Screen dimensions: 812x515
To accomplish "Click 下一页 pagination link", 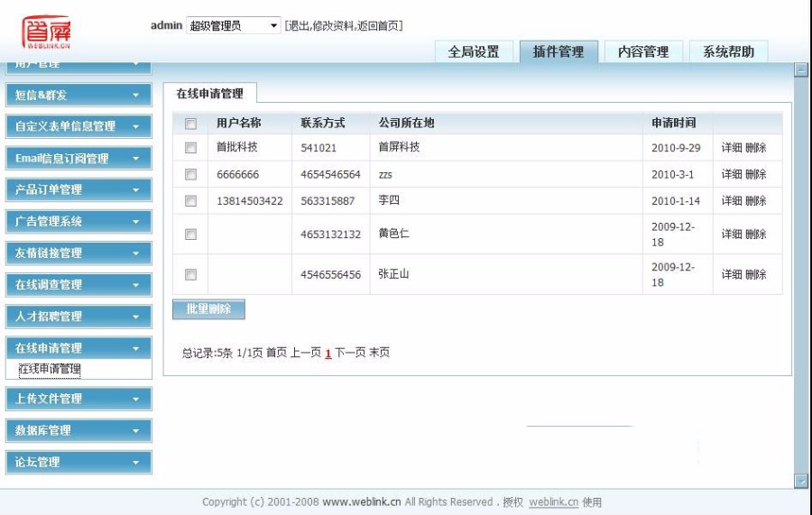I will 350,353.
